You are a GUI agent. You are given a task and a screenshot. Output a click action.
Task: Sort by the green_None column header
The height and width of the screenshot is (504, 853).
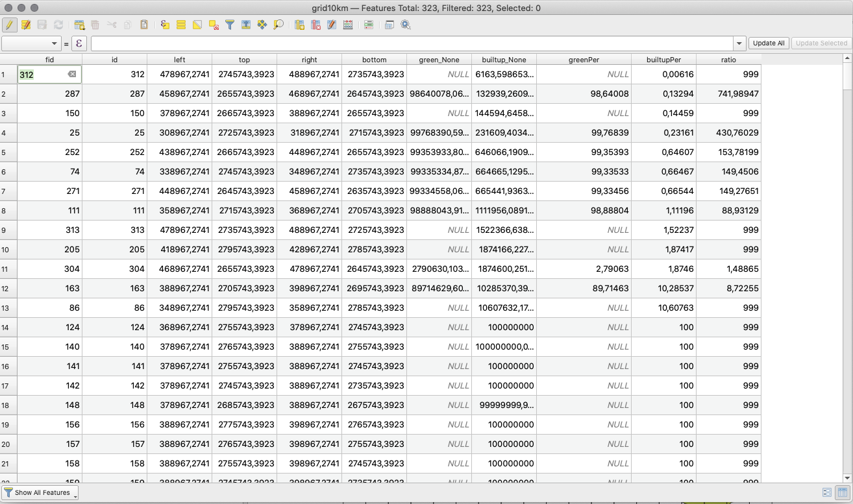tap(439, 60)
